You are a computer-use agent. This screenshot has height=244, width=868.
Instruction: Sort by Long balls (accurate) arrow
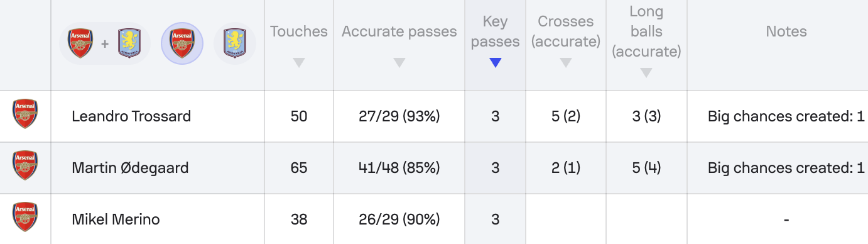[646, 73]
